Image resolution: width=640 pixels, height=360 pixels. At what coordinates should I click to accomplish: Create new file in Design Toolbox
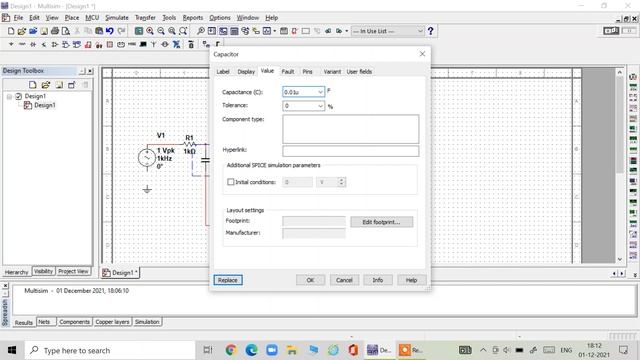pyautogui.click(x=33, y=85)
